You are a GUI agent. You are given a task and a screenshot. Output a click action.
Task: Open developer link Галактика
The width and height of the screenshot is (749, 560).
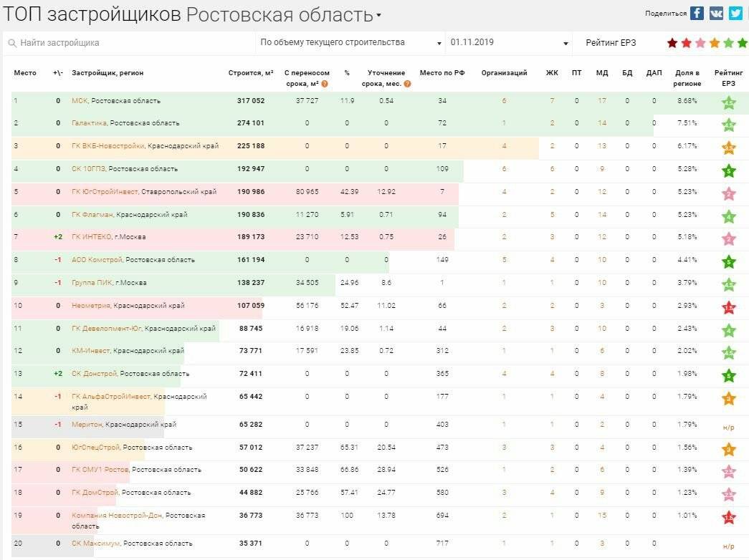[89, 122]
